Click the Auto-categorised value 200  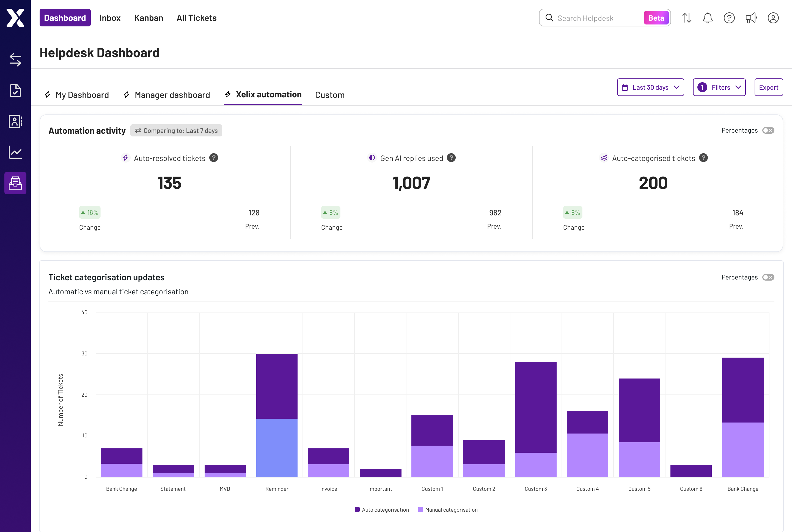(653, 183)
